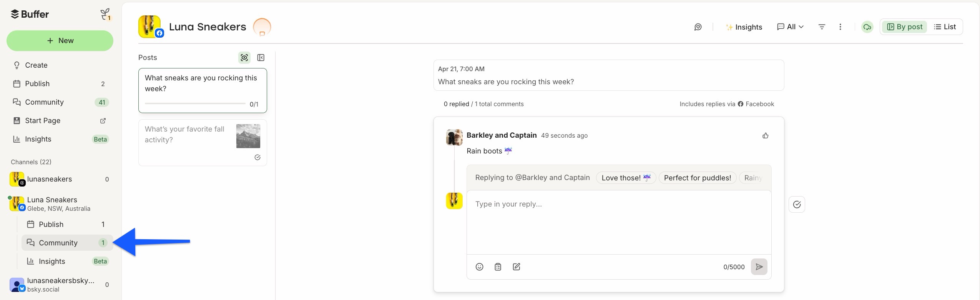This screenshot has height=300, width=980.
Task: Click the commenter name Barkley and Captain
Action: pyautogui.click(x=502, y=135)
